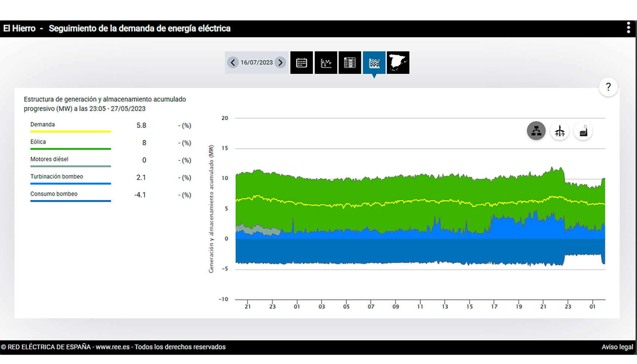Screen dimensions: 637x364
Task: Toggle the Demanda series in legend
Action: point(43,124)
